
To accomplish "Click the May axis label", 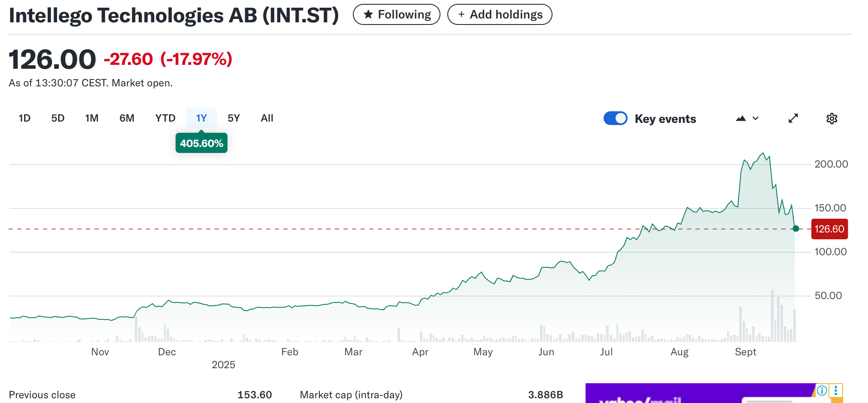I will (483, 352).
